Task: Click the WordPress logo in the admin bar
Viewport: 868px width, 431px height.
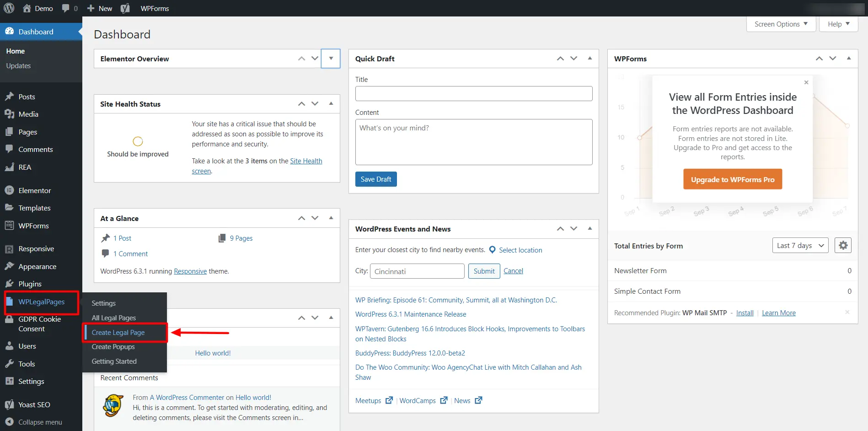Action: [9, 8]
